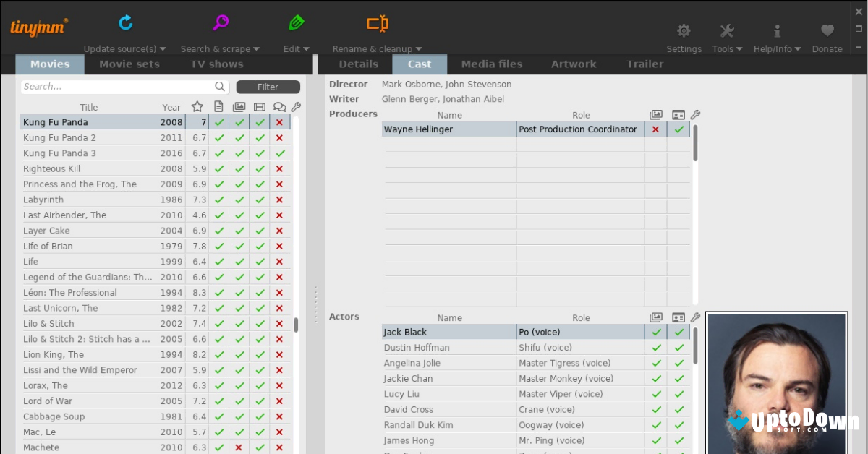Click the NFO document column header icon
The image size is (868, 454).
218,106
